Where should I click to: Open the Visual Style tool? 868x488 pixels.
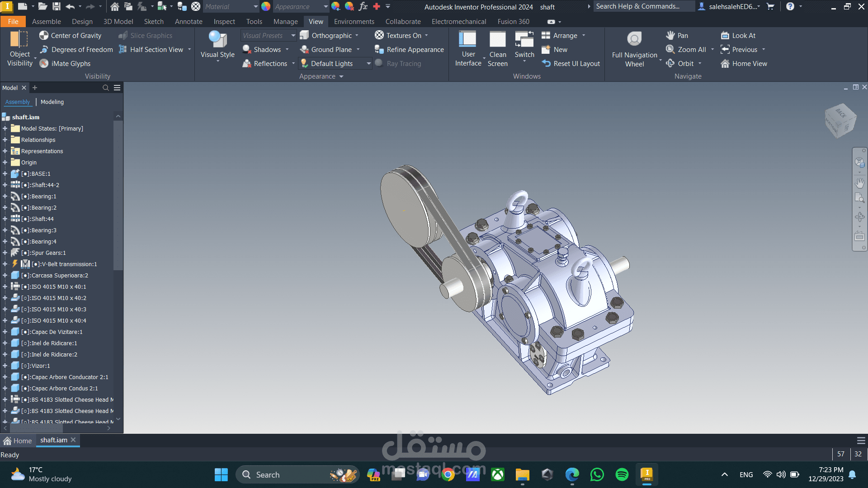coord(217,45)
